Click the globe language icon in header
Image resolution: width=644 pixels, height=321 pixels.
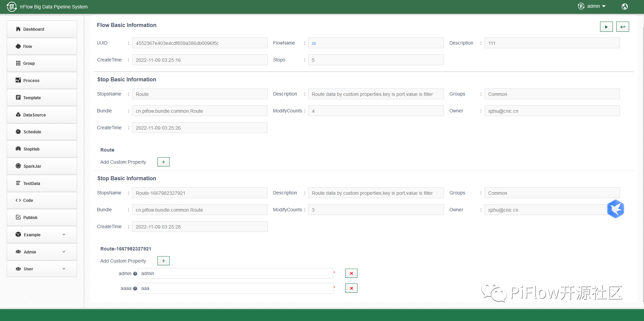(x=624, y=6)
